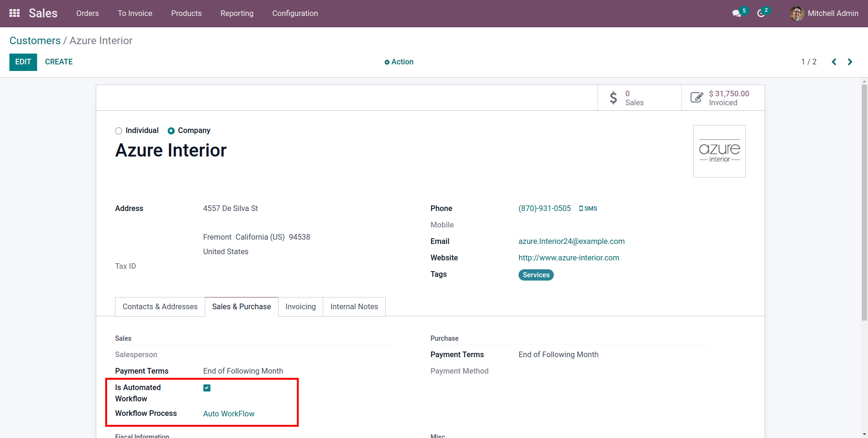Switch to the Invoicing tab
This screenshot has width=868, height=438.
tap(301, 307)
